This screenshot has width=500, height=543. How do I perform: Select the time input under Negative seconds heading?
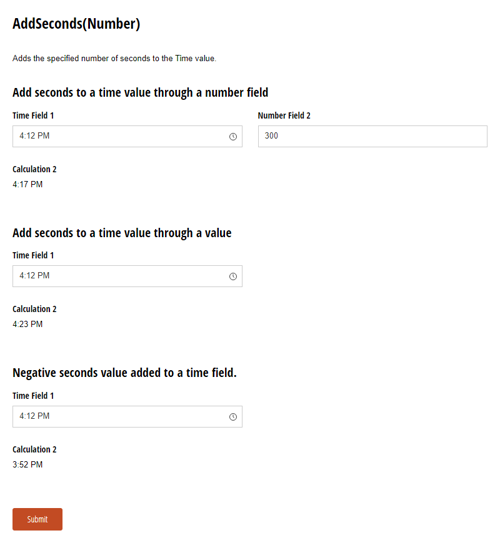pyautogui.click(x=127, y=417)
